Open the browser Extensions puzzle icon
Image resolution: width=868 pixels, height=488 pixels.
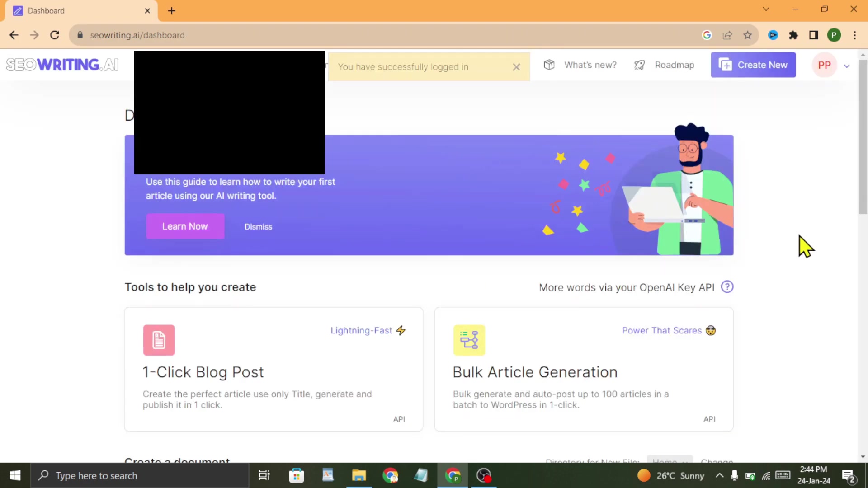[793, 35]
